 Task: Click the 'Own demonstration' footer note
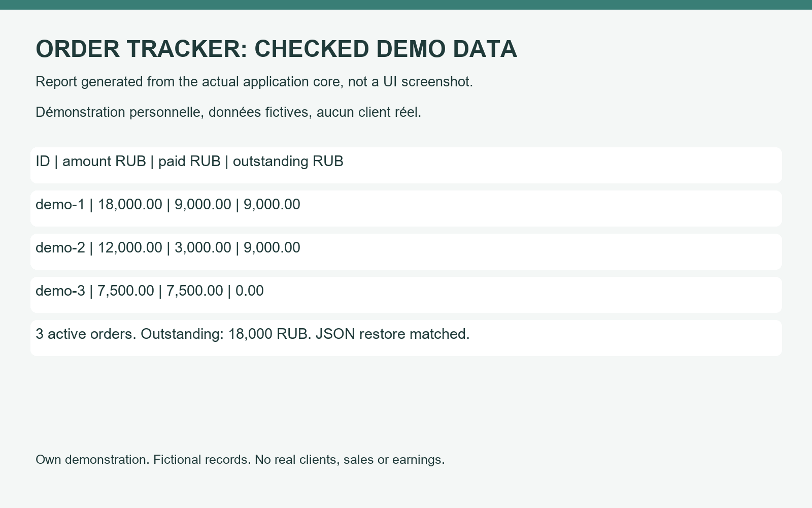[240, 460]
